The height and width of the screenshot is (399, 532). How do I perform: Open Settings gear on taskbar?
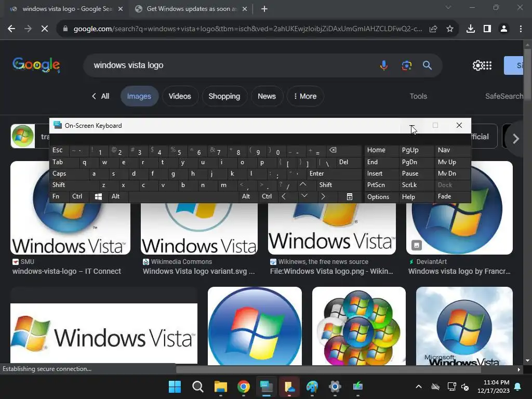coord(335,387)
